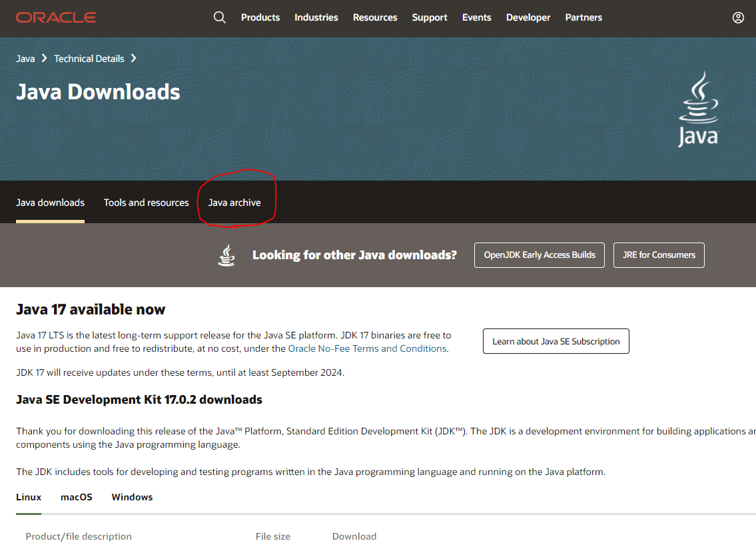Image resolution: width=756 pixels, height=549 pixels.
Task: Go to Java breadcrumb link
Action: 25,59
